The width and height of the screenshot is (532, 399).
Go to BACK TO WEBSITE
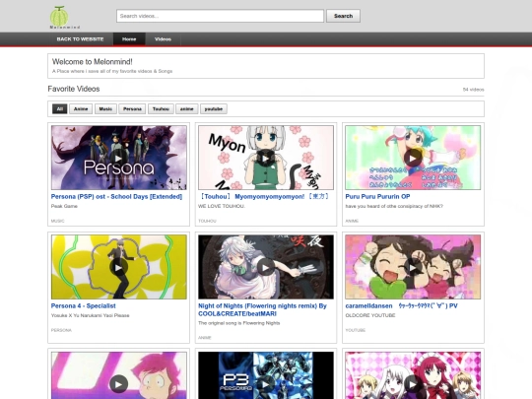click(x=80, y=39)
